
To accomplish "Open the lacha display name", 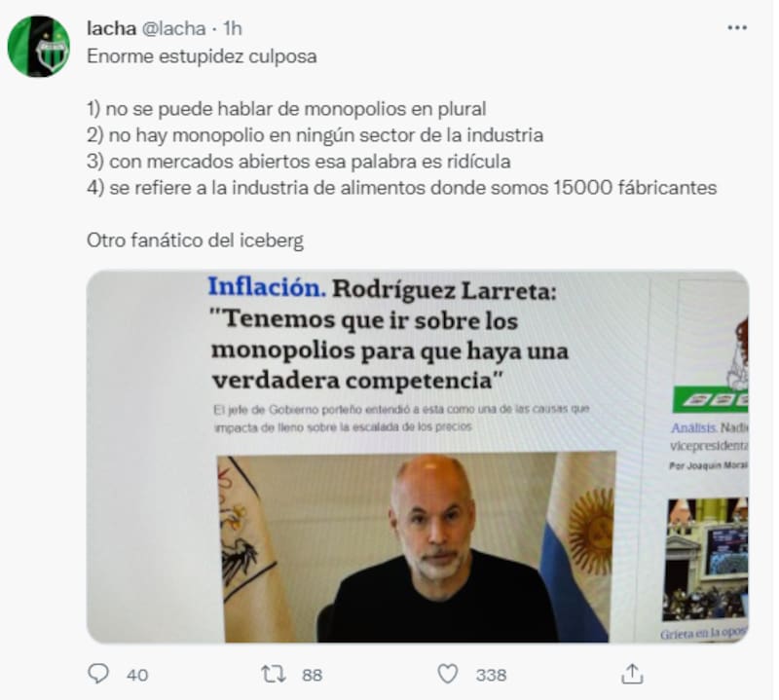I will [111, 29].
